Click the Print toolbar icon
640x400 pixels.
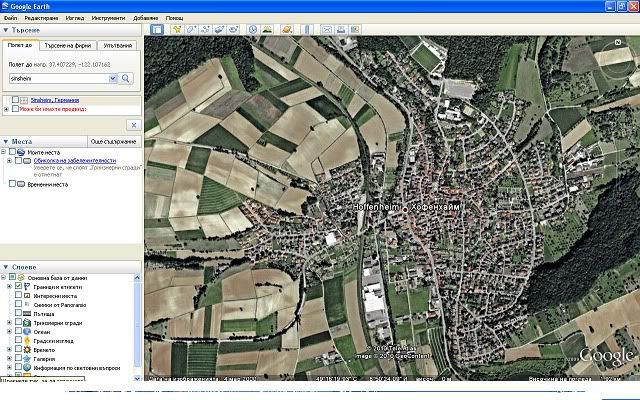point(341,30)
